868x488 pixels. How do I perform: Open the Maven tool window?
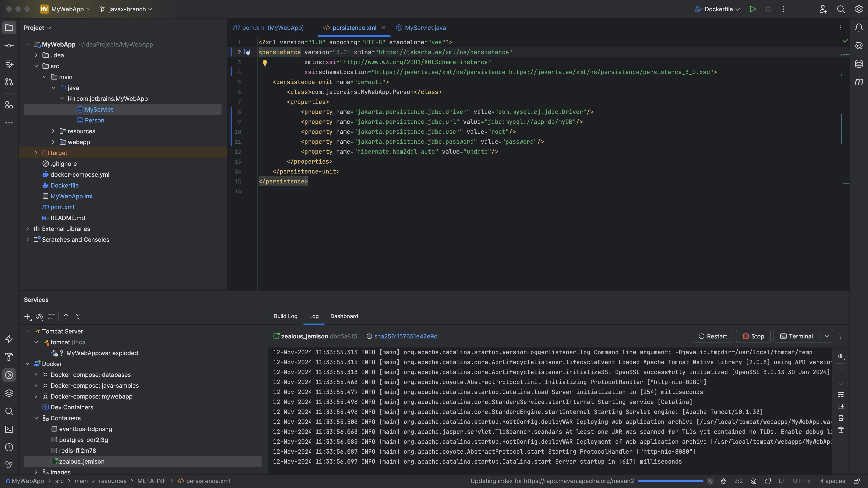859,82
